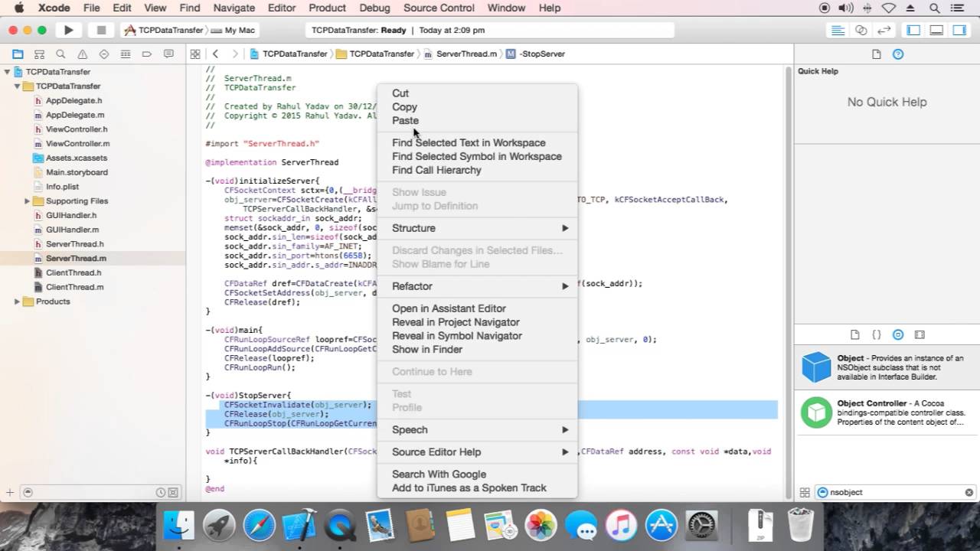Viewport: 980px width, 551px height.
Task: Clear the nsobject library filter
Action: pyautogui.click(x=969, y=493)
